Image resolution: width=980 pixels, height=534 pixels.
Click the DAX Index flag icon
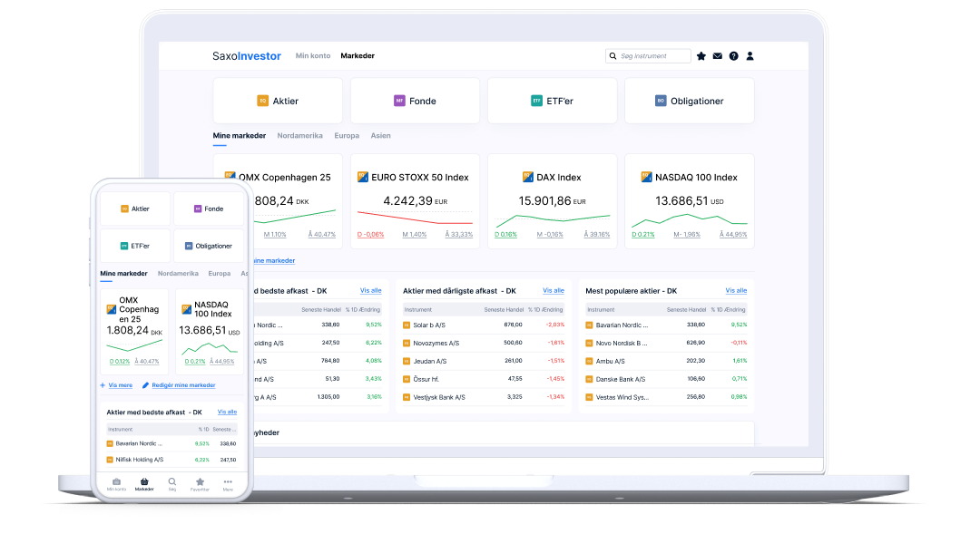[527, 178]
